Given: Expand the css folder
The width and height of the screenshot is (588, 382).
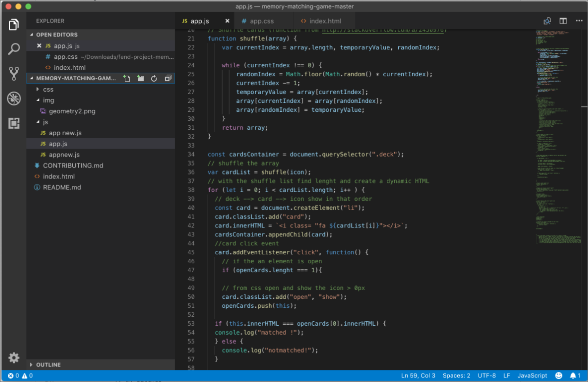Looking at the screenshot, I should [x=48, y=89].
